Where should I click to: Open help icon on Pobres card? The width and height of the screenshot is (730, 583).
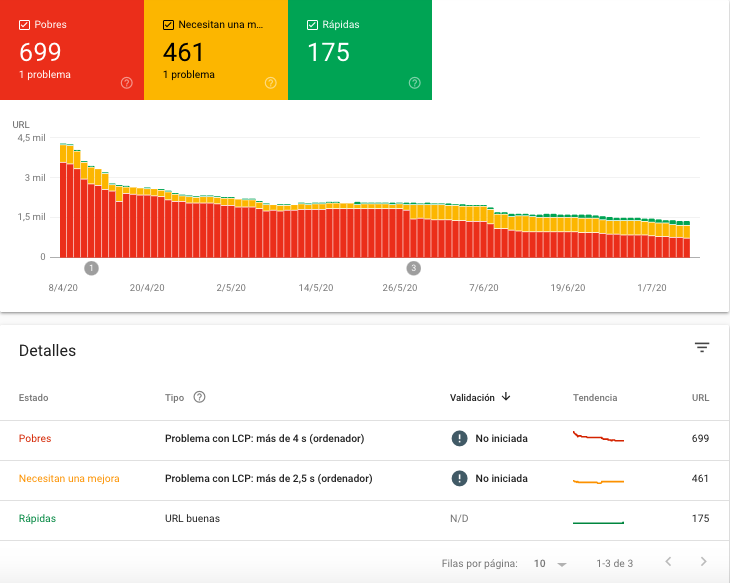(x=127, y=83)
